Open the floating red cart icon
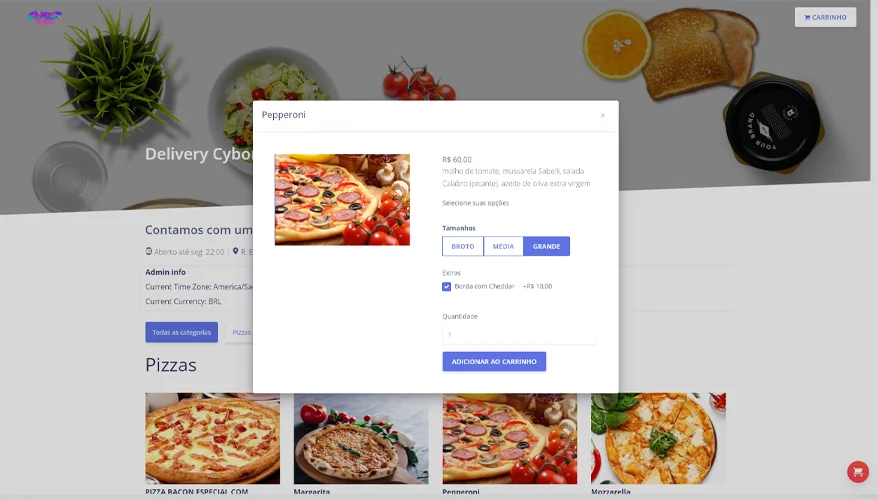Viewport: 878px width, 500px height. [857, 471]
